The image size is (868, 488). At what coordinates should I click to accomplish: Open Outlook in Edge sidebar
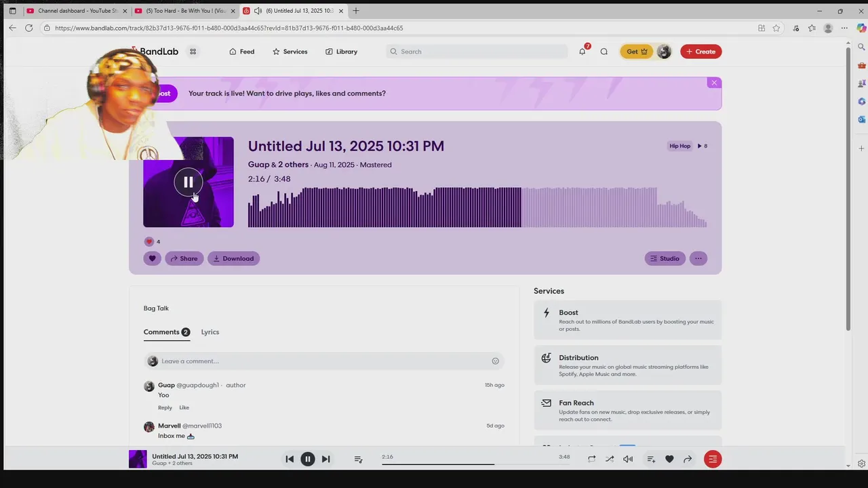point(861,119)
